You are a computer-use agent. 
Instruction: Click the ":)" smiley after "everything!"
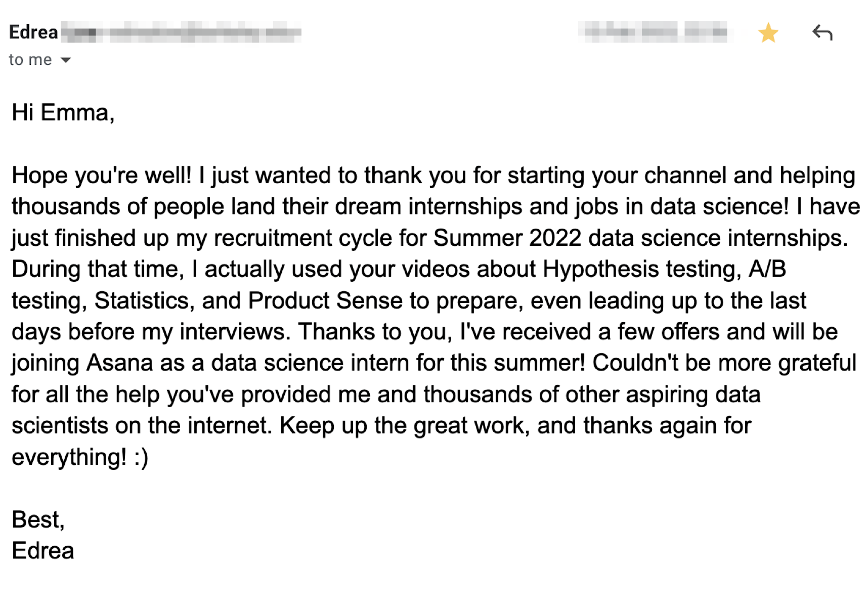tap(141, 457)
